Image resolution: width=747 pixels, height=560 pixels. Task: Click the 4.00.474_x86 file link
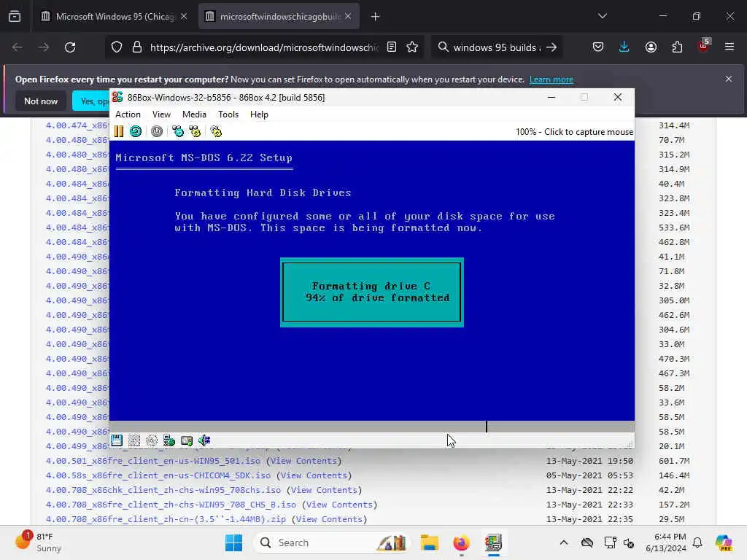(77, 125)
